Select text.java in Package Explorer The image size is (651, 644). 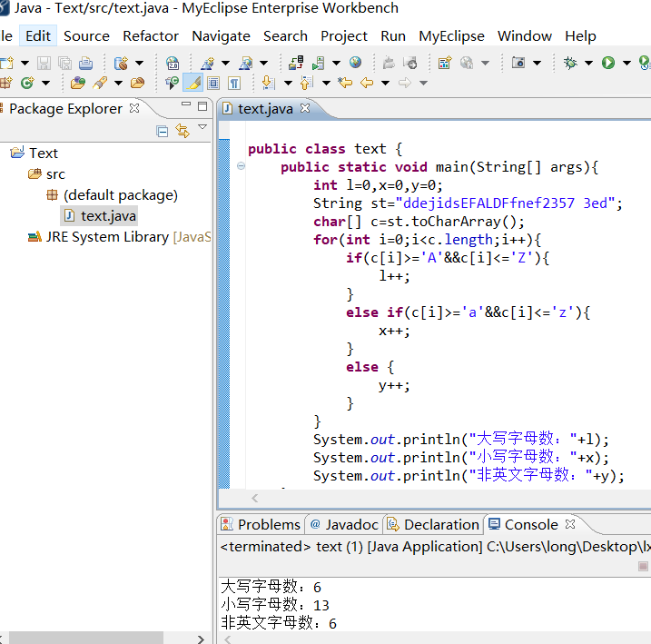click(107, 216)
